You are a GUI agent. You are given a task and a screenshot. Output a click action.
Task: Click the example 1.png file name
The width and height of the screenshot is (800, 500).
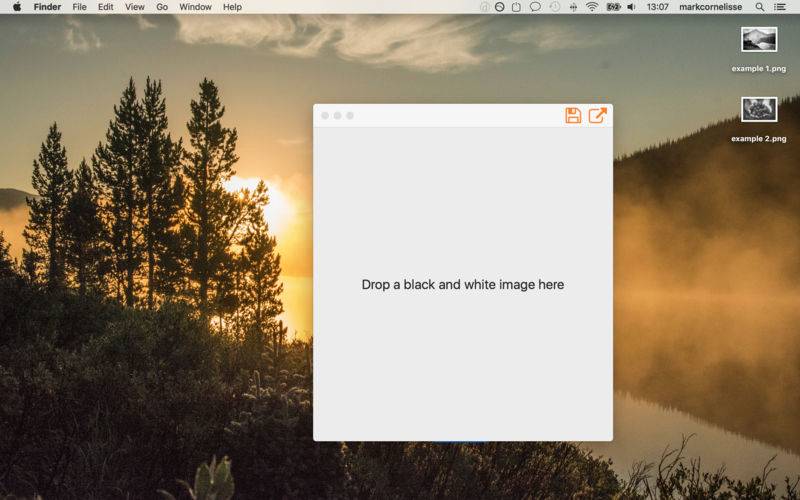[759, 68]
